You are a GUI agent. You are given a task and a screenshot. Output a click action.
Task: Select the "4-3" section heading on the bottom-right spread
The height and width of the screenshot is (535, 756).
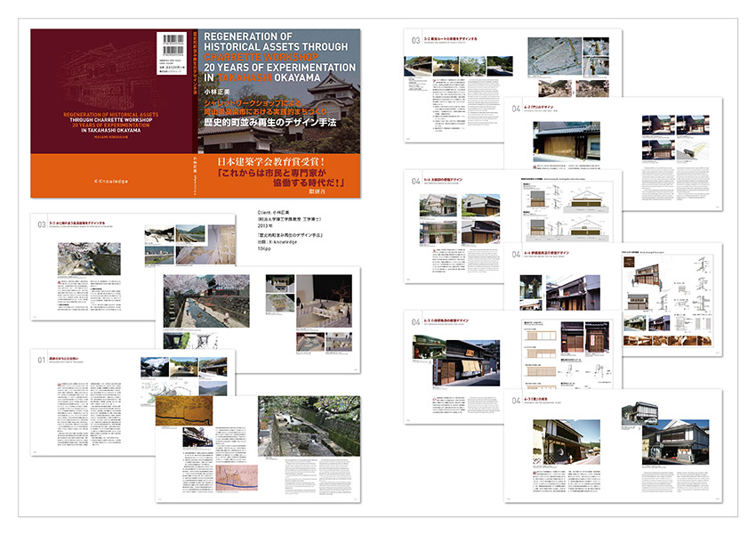(x=536, y=400)
